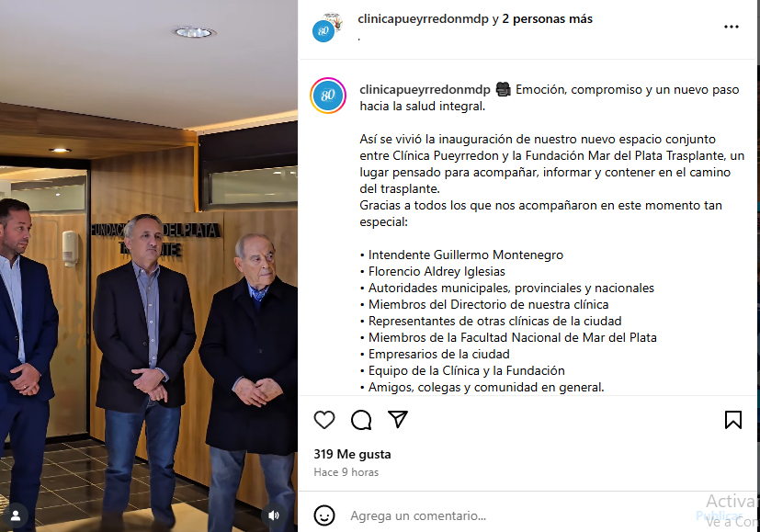View story from caption's ringed avatar
Viewport: 760px width, 532px height.
(x=328, y=96)
